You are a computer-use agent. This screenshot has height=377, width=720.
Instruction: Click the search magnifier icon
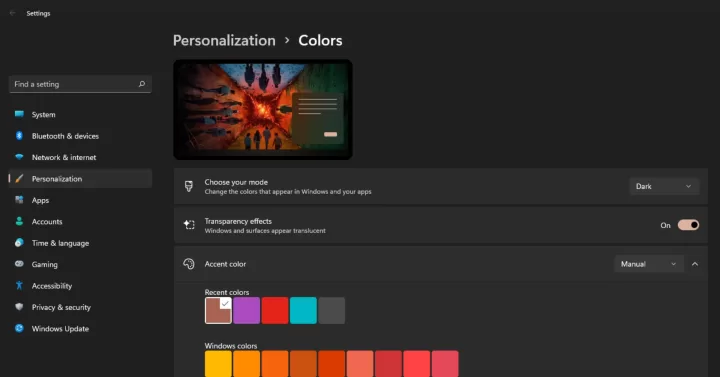[x=142, y=84]
